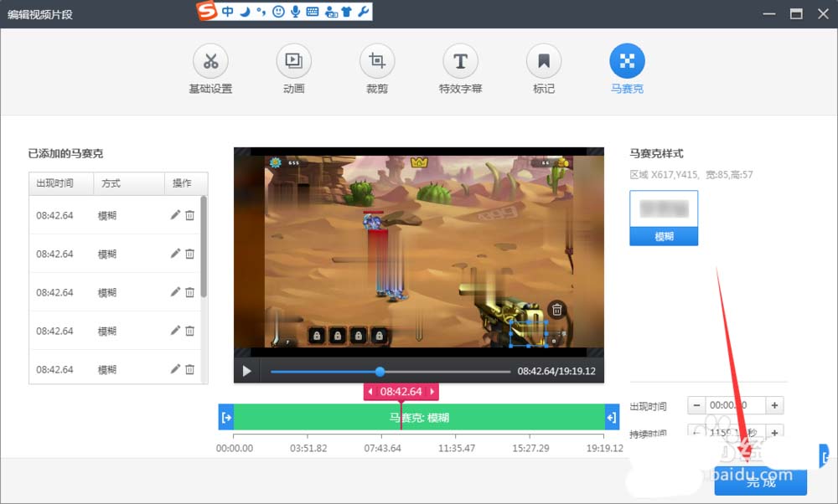Edit the fourth mosaic row pencil icon
Image resolution: width=838 pixels, height=504 pixels.
tap(175, 330)
